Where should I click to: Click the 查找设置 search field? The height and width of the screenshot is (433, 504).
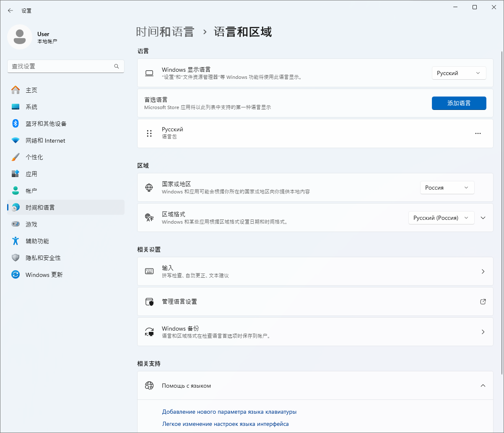click(x=66, y=66)
